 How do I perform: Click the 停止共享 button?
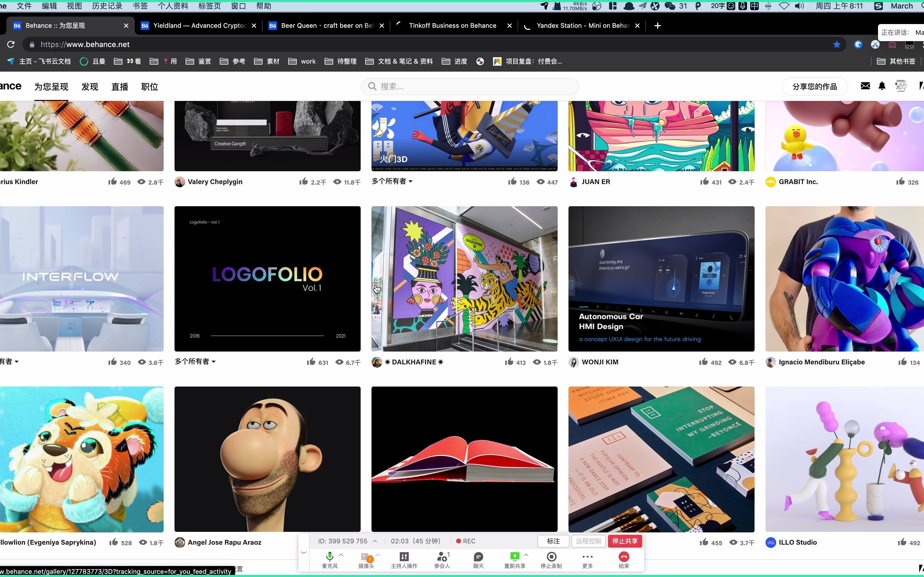point(624,540)
